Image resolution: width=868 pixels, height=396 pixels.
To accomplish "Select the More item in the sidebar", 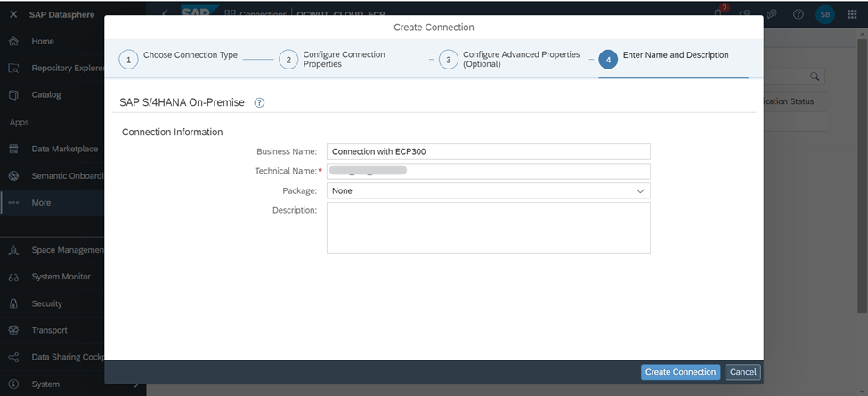I will coord(52,202).
